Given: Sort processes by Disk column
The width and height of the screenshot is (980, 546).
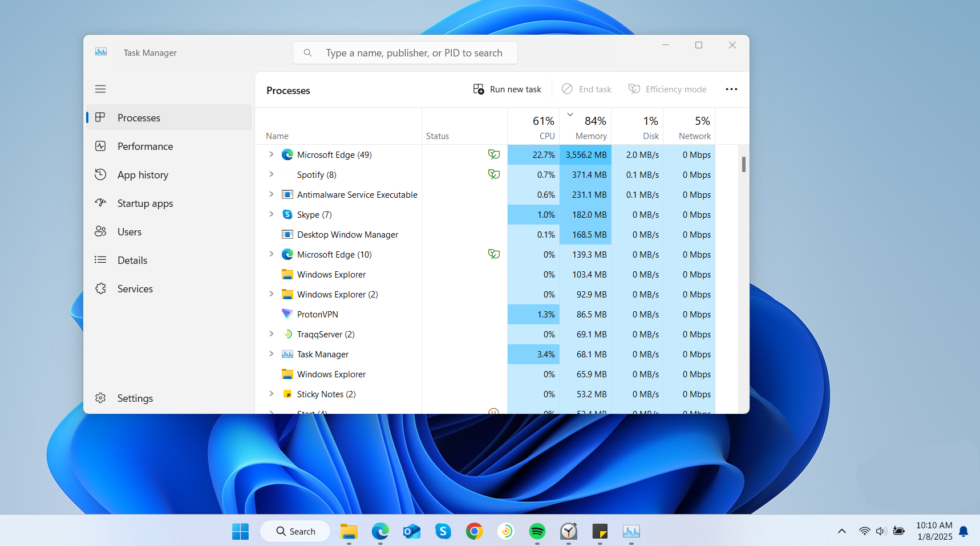Looking at the screenshot, I should tap(637, 127).
